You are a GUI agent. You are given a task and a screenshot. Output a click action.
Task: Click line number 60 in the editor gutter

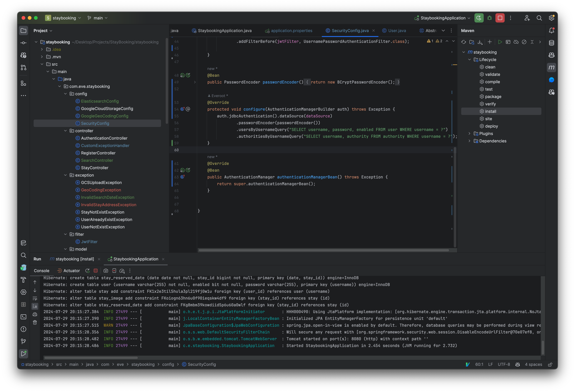(176, 150)
